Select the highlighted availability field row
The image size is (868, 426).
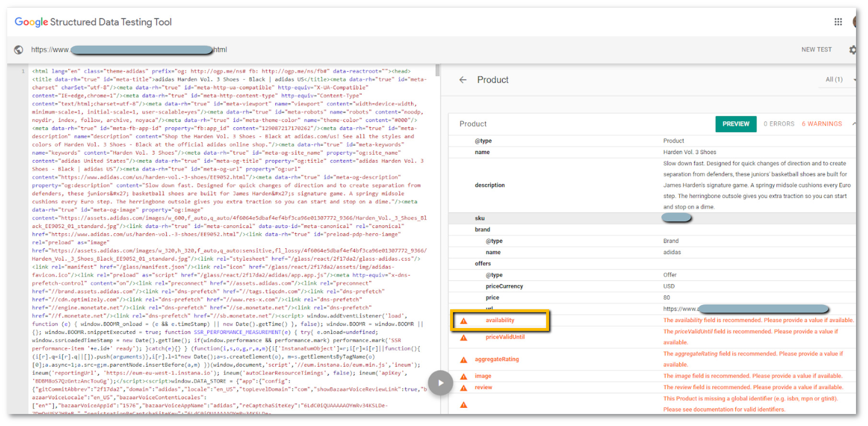click(500, 320)
